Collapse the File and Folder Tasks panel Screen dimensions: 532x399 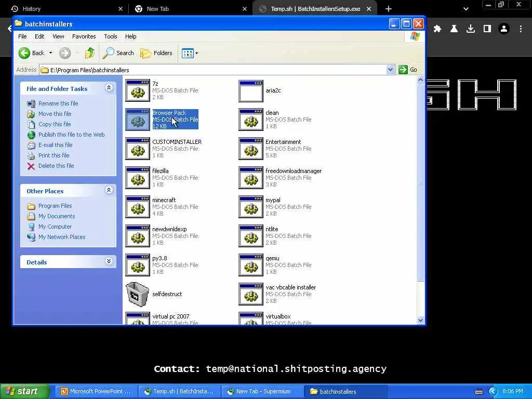point(109,88)
